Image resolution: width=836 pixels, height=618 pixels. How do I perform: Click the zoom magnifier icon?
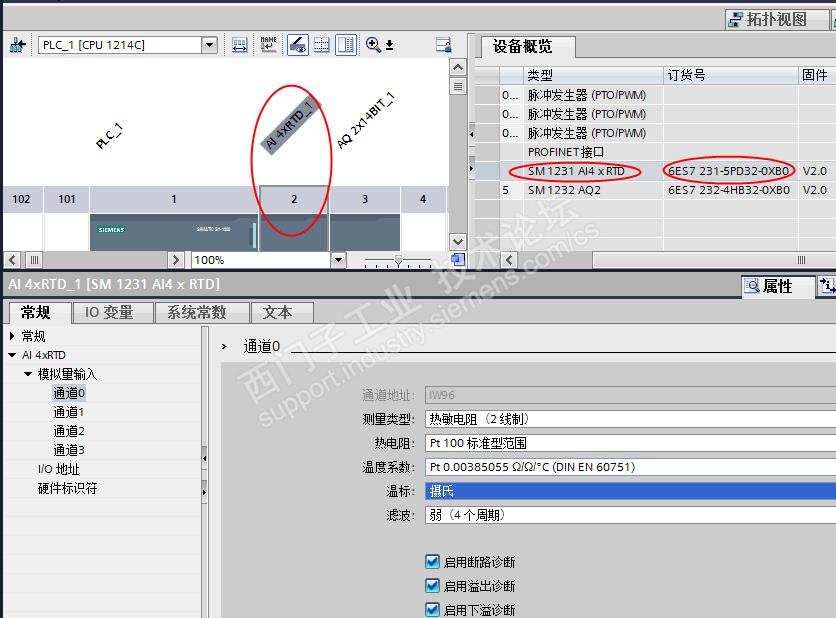tap(373, 45)
